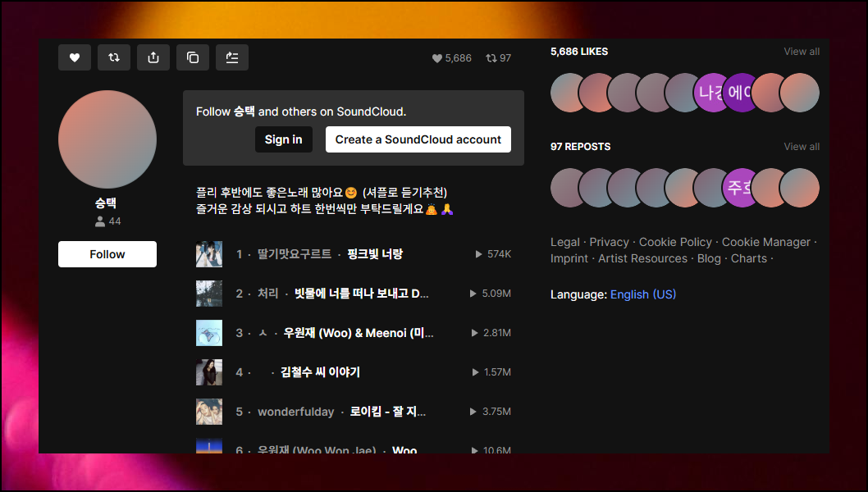Change language from English (US)

coord(643,294)
